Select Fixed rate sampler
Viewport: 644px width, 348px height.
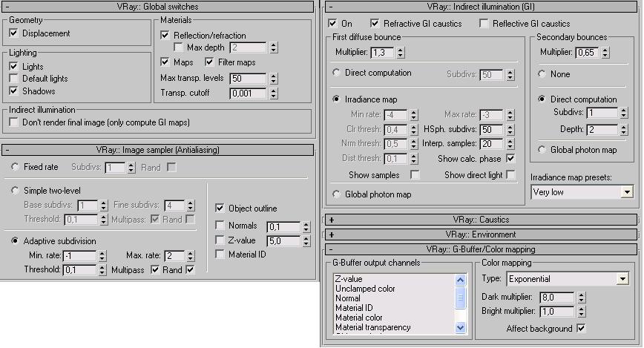[15, 167]
